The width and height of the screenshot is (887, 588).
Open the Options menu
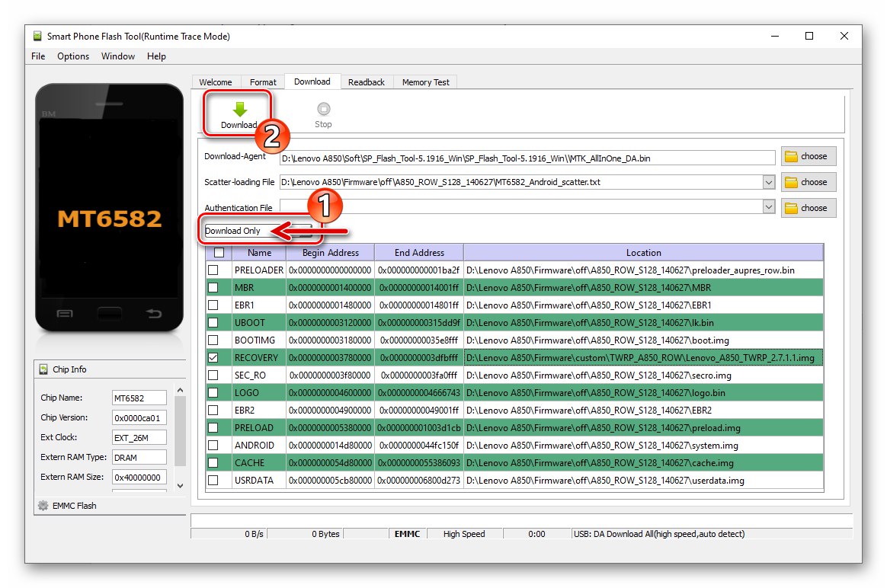pos(73,56)
